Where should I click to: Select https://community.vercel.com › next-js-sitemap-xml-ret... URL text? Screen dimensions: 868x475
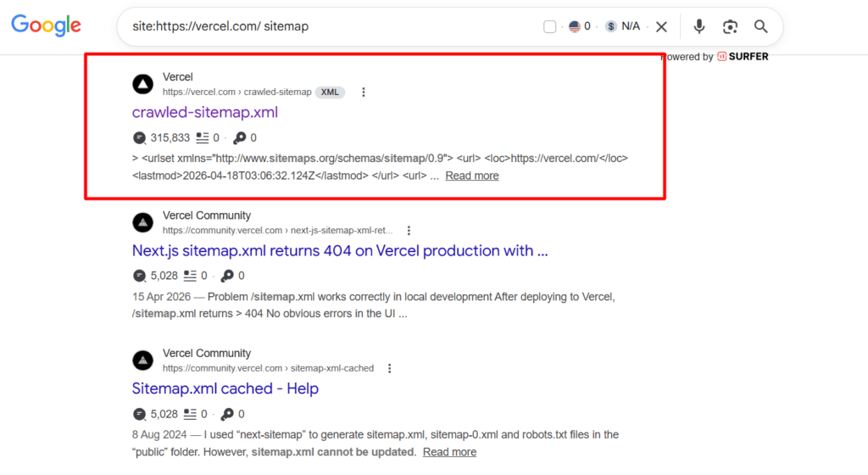[278, 231]
